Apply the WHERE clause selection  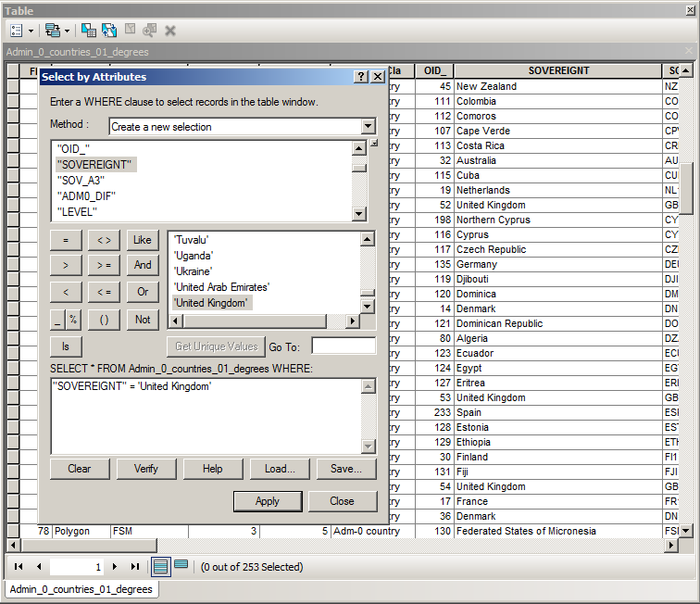(x=268, y=501)
